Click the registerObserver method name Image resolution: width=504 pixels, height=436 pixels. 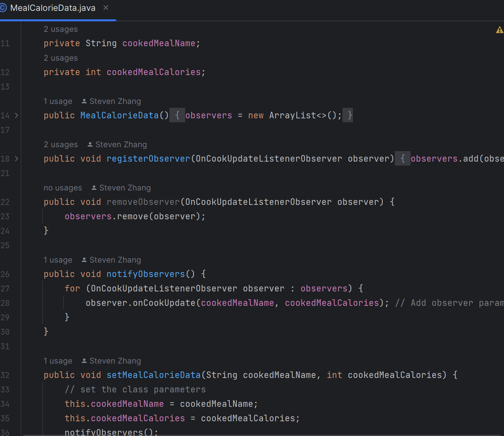[x=148, y=159]
